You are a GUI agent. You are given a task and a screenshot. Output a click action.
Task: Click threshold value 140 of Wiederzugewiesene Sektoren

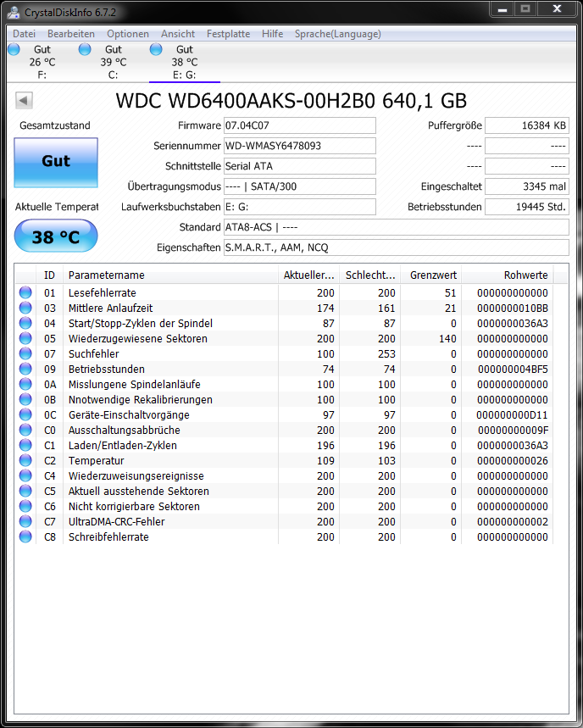pos(447,339)
